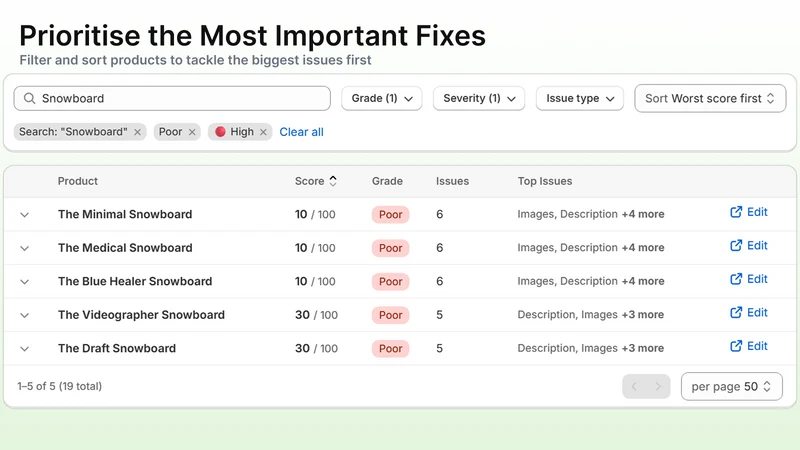800x450 pixels.
Task: Select The Videographer Snowboard product name
Action: (x=141, y=315)
